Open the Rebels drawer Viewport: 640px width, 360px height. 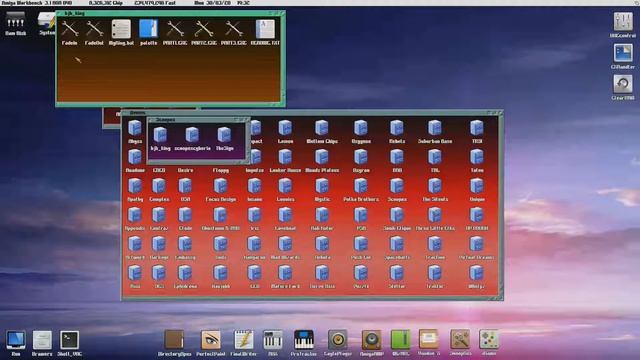click(397, 128)
